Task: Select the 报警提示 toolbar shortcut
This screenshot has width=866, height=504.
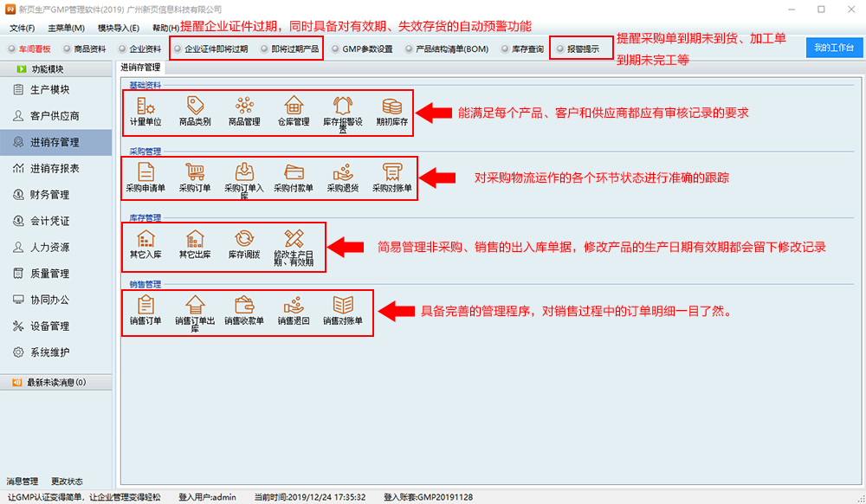Action: tap(582, 49)
